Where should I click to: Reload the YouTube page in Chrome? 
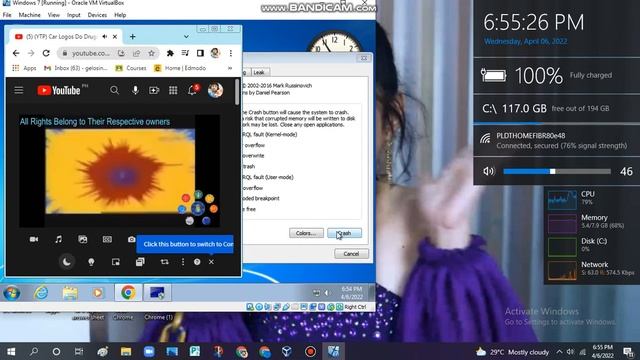tap(46, 53)
